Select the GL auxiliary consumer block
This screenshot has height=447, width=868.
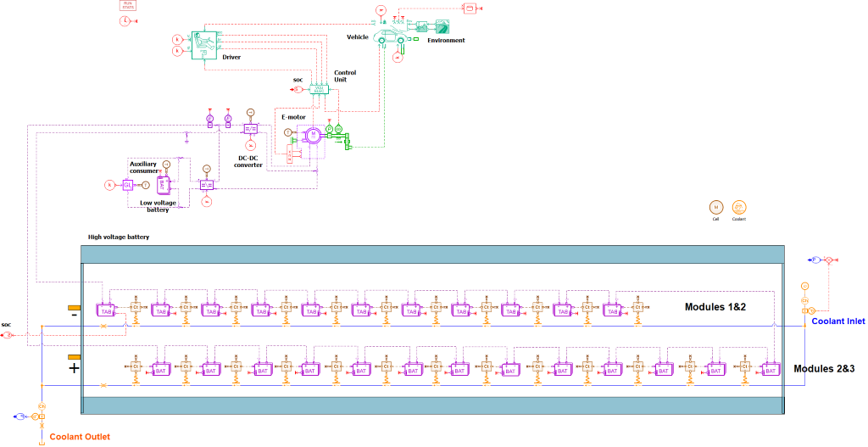128,184
